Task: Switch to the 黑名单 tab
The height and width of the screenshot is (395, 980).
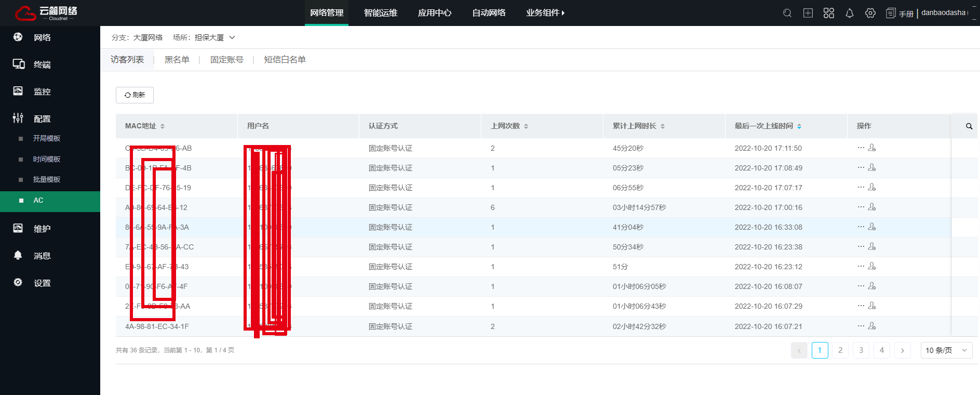Action: 177,60
